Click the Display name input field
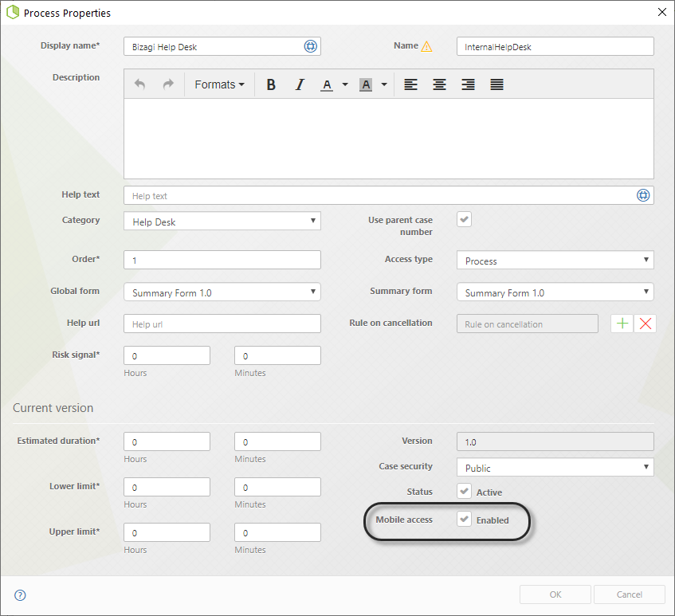675x616 pixels. pyautogui.click(x=222, y=46)
